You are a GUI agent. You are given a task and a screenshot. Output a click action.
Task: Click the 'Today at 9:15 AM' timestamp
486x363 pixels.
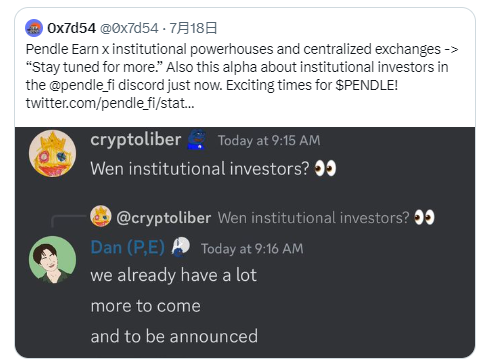coord(269,140)
